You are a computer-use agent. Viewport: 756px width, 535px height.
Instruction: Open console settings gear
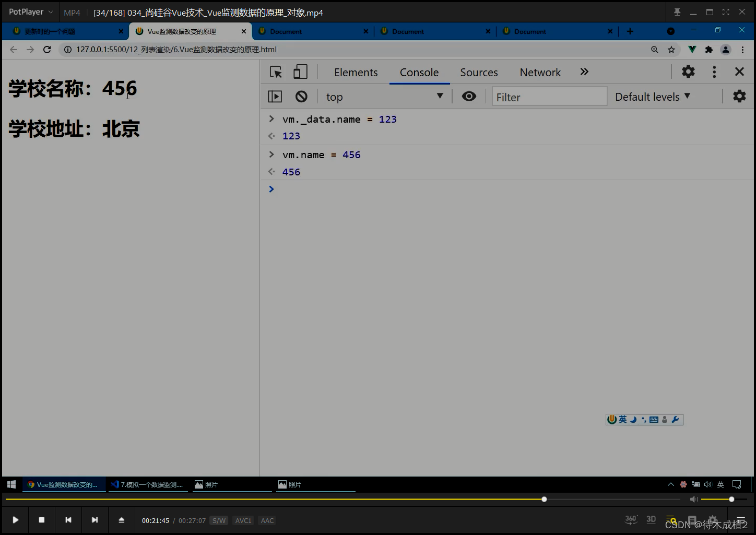(739, 96)
